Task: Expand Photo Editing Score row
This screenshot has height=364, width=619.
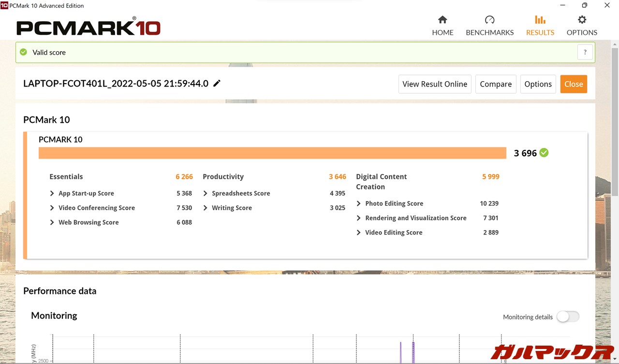Action: 359,204
